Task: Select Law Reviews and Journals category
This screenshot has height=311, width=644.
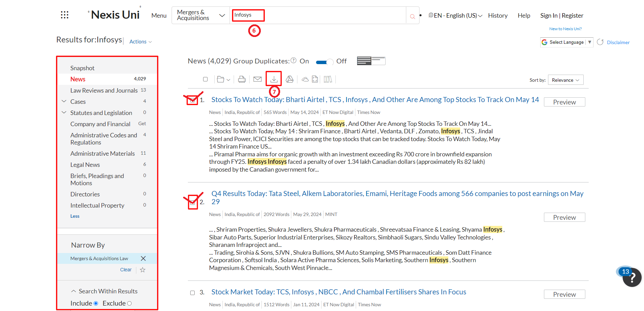Action: [x=104, y=91]
